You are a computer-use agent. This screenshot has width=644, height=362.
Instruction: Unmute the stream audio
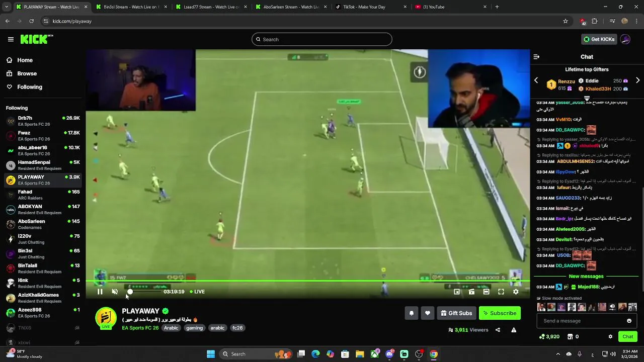tap(115, 292)
